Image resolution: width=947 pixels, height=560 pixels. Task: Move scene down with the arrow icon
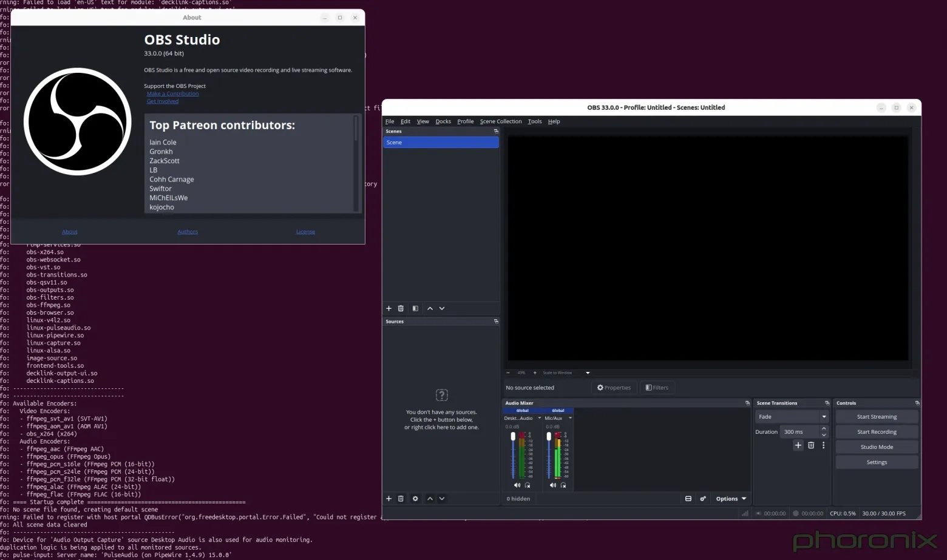(442, 308)
